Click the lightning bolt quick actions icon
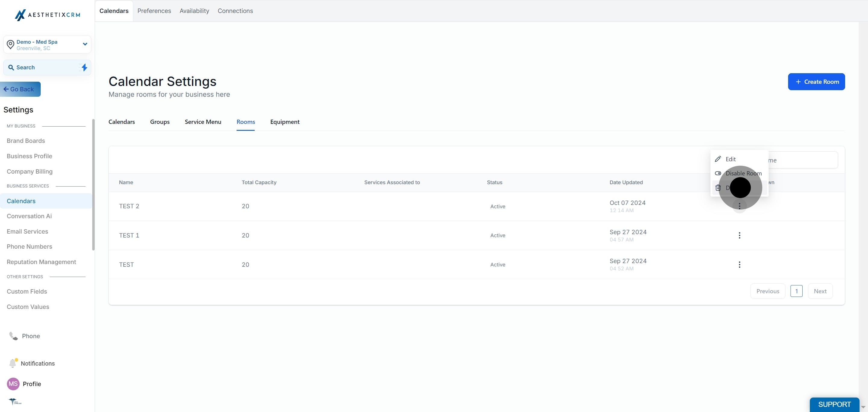The width and height of the screenshot is (868, 412). [x=84, y=68]
